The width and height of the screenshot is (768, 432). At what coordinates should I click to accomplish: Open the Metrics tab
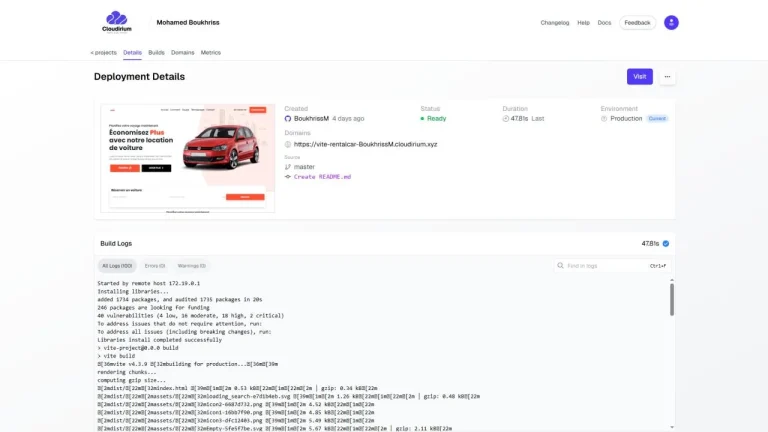pos(211,52)
